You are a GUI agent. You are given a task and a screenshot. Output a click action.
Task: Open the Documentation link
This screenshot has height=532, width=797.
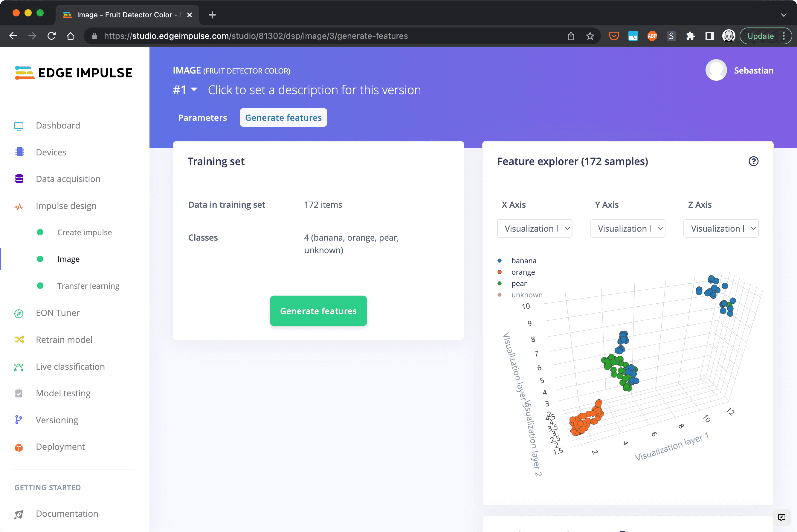tap(67, 514)
